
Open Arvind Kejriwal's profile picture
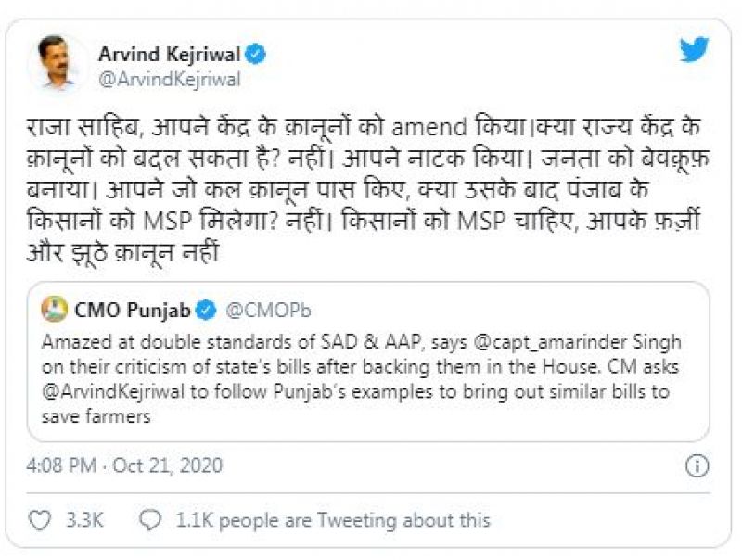tap(56, 62)
